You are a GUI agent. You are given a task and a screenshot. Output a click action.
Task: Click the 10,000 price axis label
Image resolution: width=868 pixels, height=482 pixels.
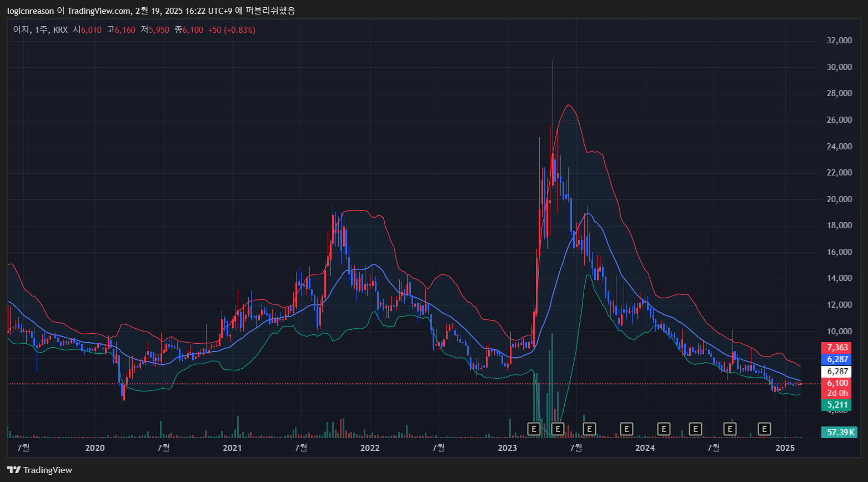tap(839, 332)
